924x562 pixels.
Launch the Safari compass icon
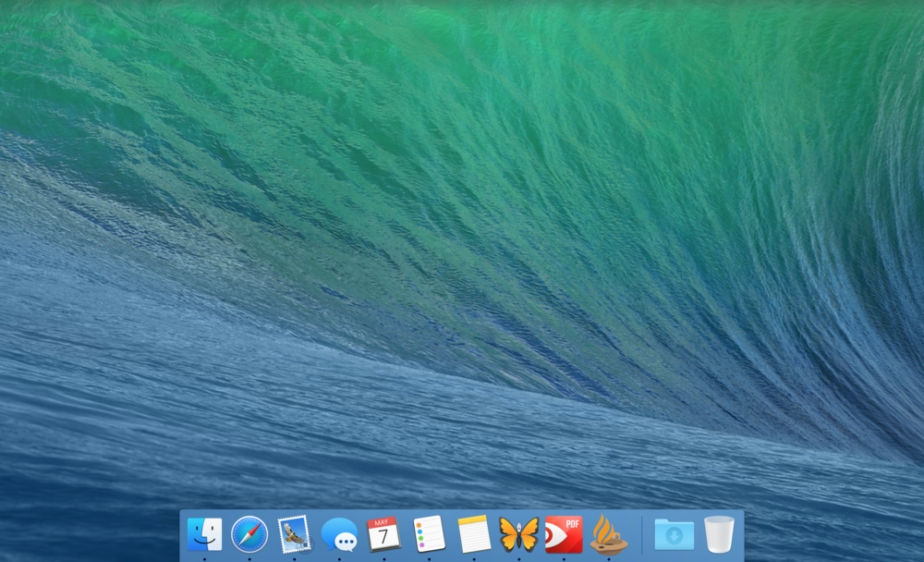coord(249,534)
